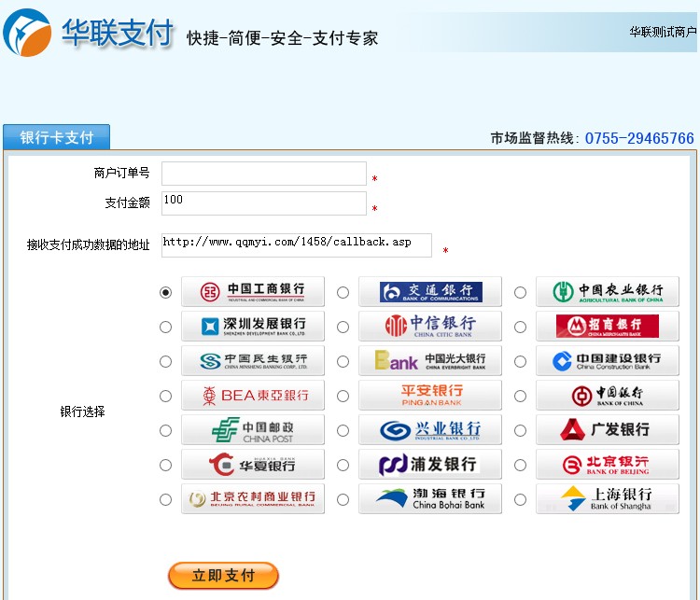The height and width of the screenshot is (600, 700).
Task: Click the 快捷-简便-安全-支付专家 slogan
Action: [x=282, y=38]
